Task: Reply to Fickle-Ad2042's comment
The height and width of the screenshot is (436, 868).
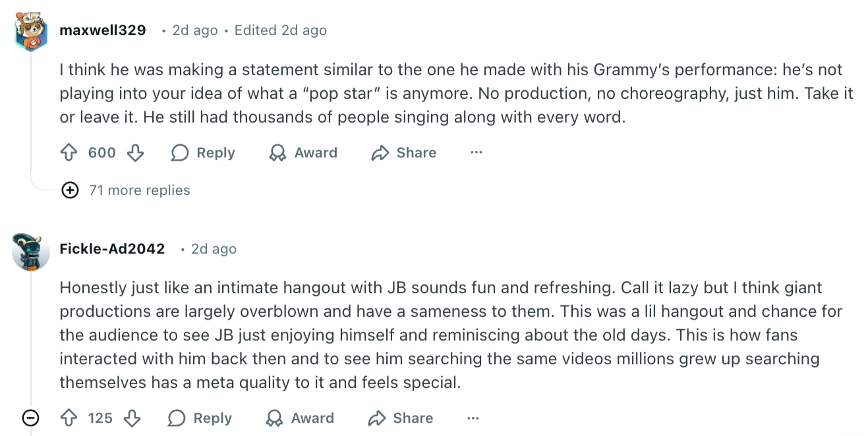Action: click(200, 418)
